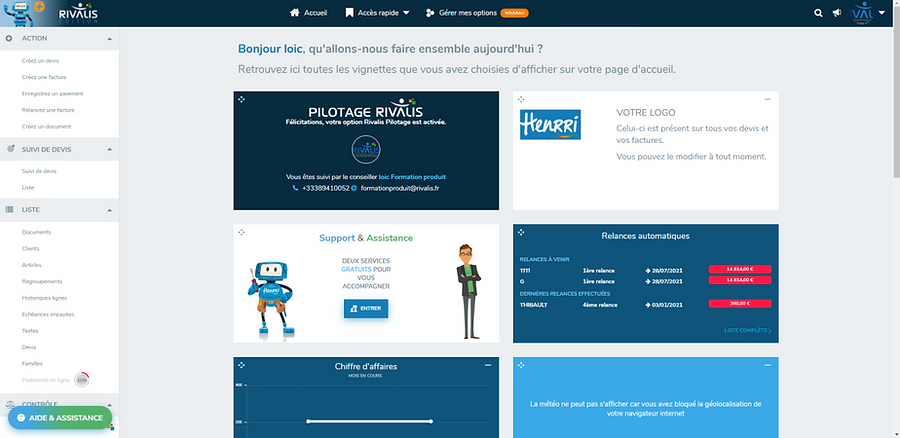Viewport: 900px width, 438px height.
Task: Click the 20% progress circle near Paiements en ligne
Action: click(82, 380)
